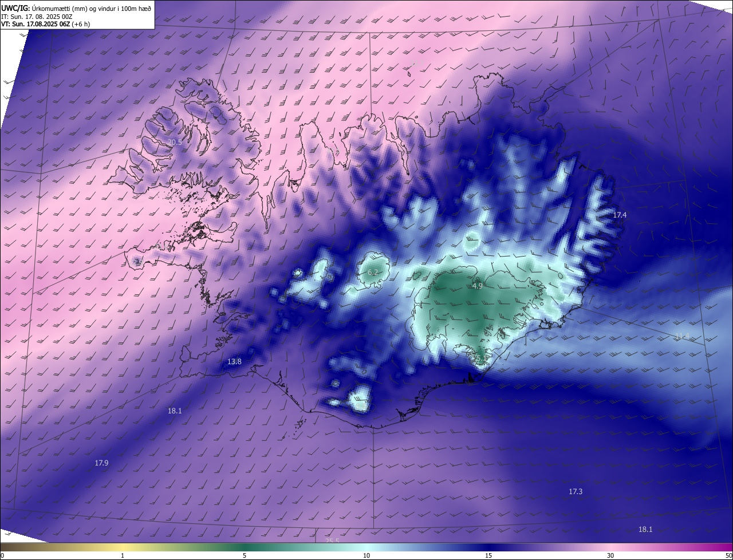Select the colour scale tick labelled 30
The image size is (733, 560).
coord(610,555)
